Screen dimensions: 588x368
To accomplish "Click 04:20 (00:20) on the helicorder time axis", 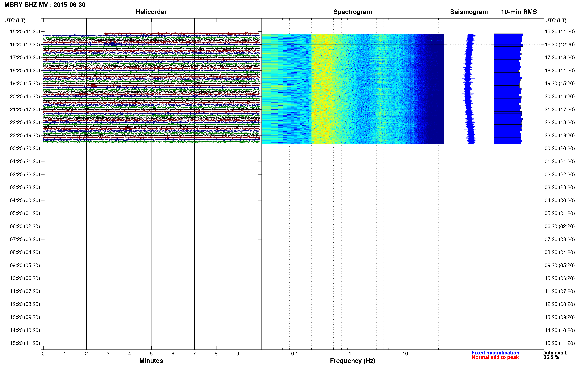I will coord(25,200).
